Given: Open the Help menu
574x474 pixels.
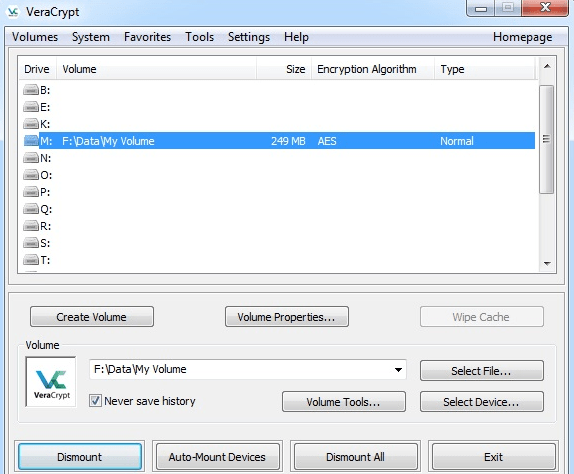Looking at the screenshot, I should click(297, 37).
